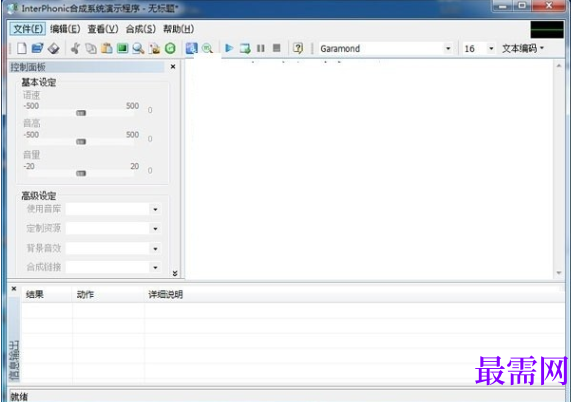Expand the 使用音库 dropdown

click(x=155, y=209)
